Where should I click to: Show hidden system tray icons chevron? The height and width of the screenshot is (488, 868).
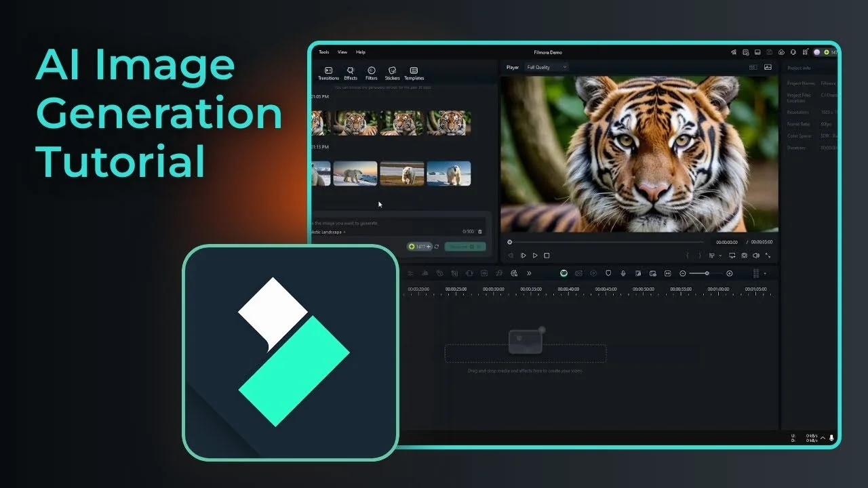[x=823, y=438]
